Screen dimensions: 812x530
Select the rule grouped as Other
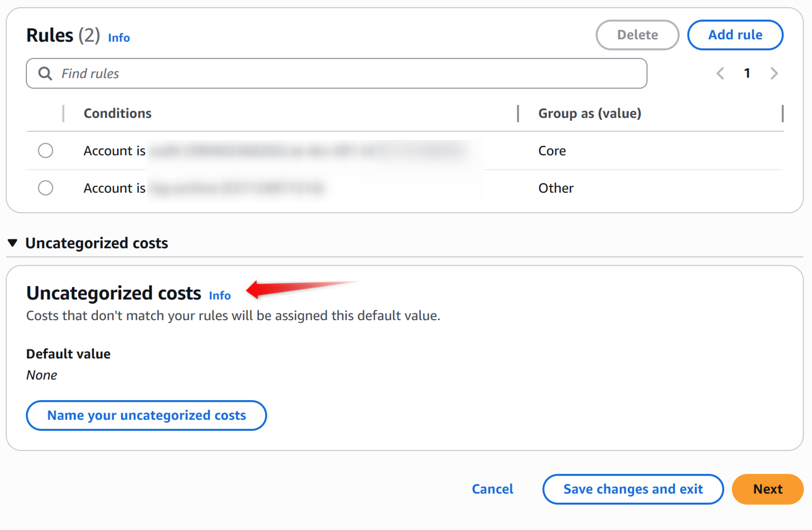point(46,188)
